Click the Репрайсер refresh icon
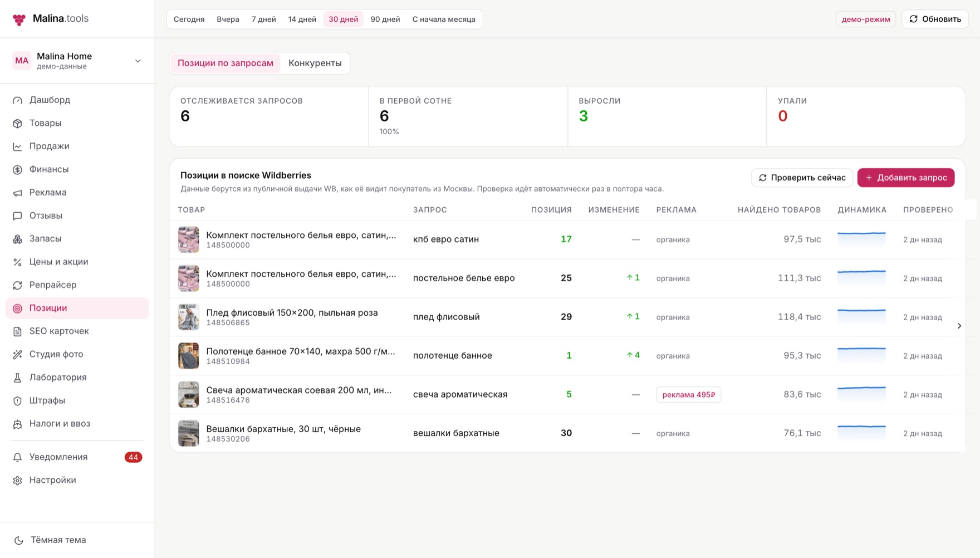Screen dimensions: 980x558 point(18,285)
